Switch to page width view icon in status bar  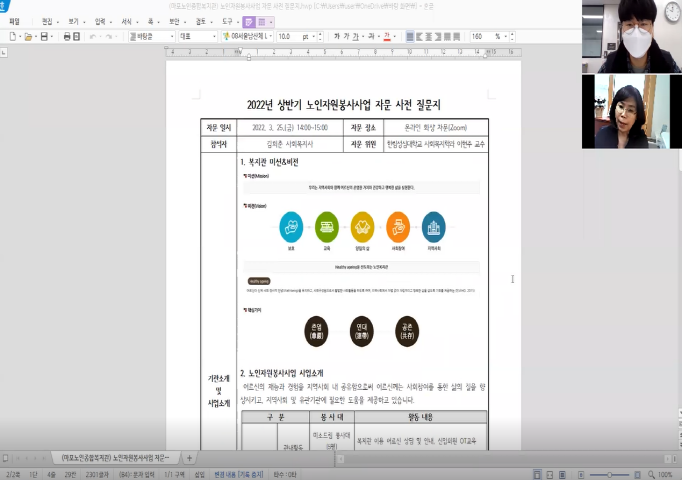[x=537, y=474]
